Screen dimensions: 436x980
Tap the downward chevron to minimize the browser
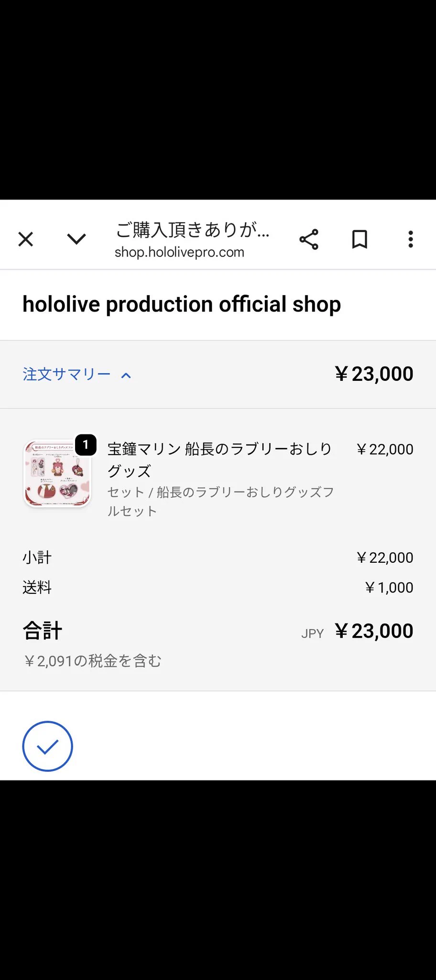76,239
